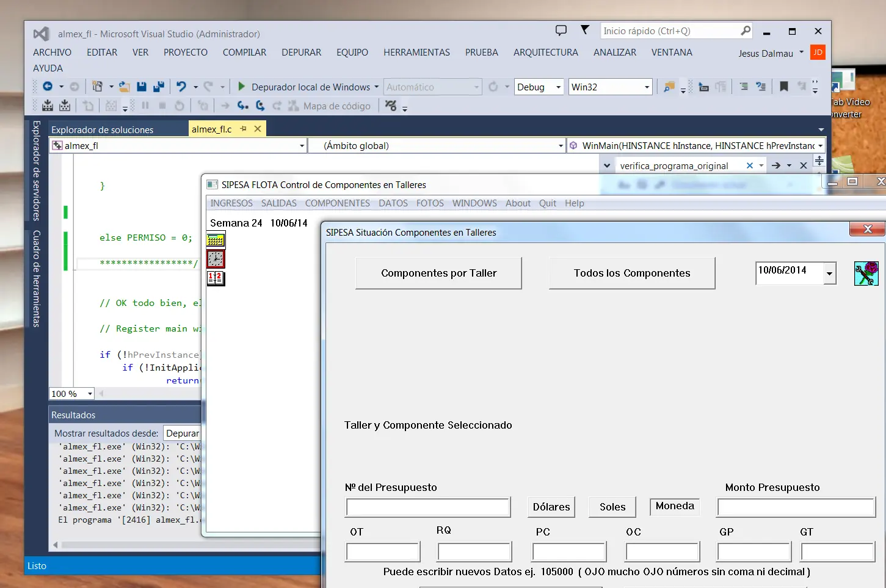Viewport: 886px width, 588px height.
Task: Expand the Jesus Dalmau account dropdown
Action: pyautogui.click(x=801, y=53)
